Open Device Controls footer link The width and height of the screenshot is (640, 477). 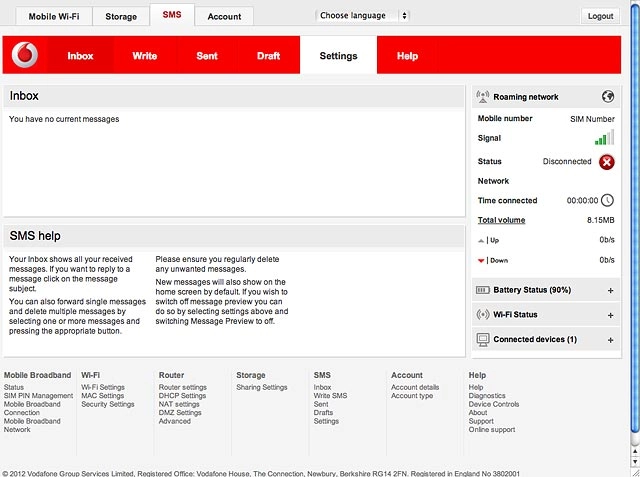tap(494, 404)
